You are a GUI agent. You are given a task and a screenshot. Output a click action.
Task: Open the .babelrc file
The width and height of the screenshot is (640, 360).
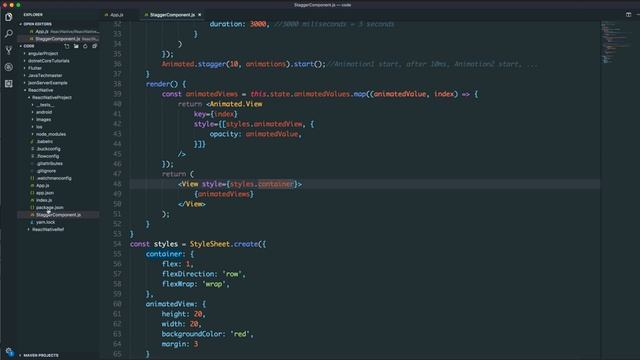coord(44,142)
